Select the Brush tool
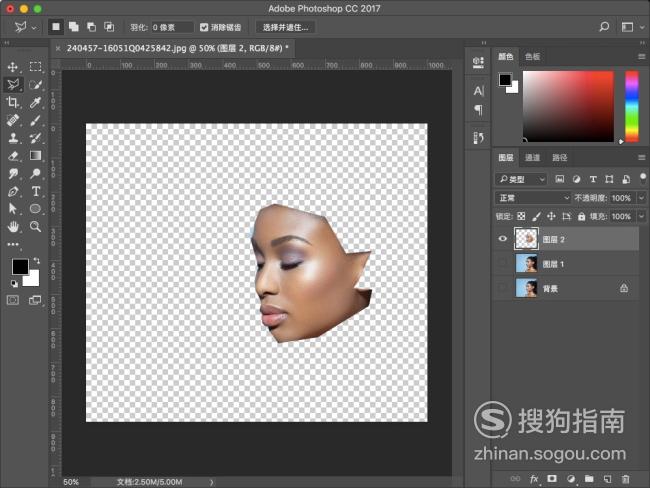 (x=35, y=120)
